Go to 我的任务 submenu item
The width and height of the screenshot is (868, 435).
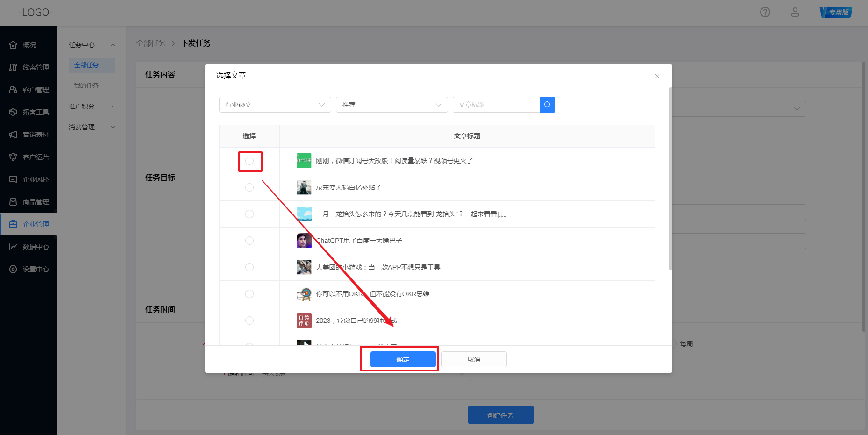tap(86, 86)
